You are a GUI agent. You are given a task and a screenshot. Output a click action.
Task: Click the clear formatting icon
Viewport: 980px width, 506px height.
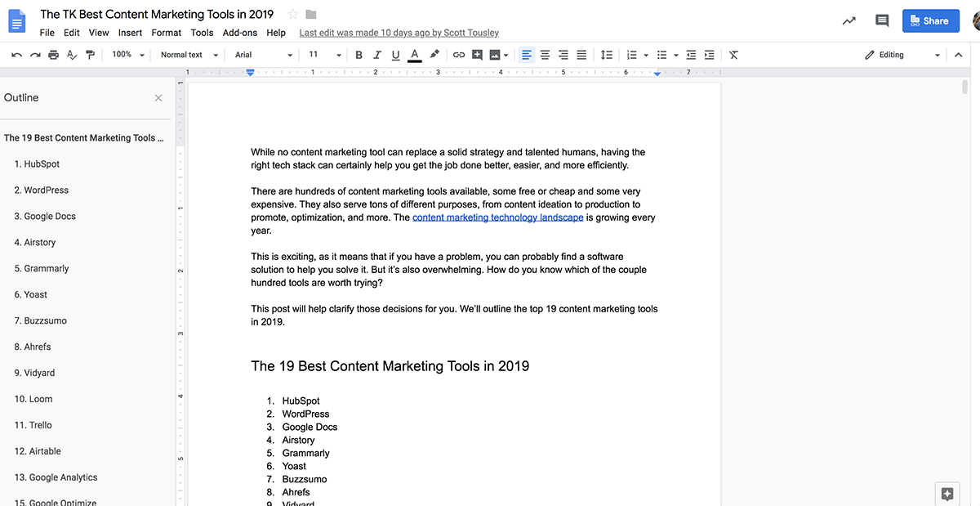(x=733, y=55)
